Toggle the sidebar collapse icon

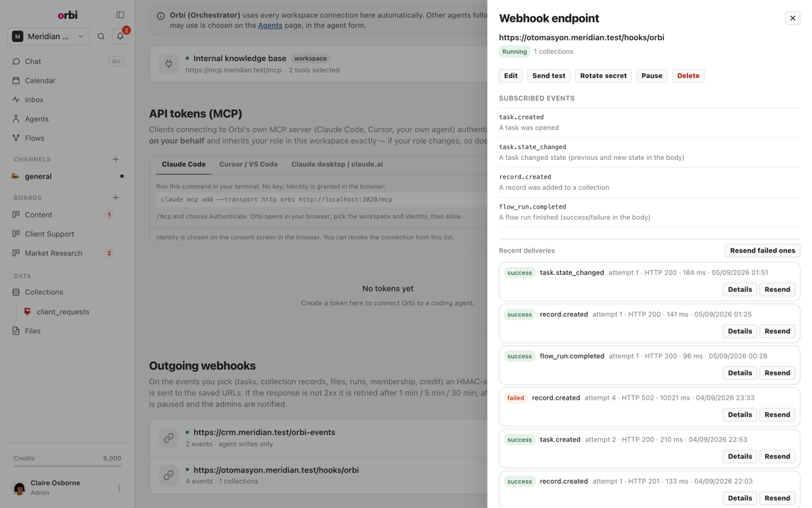click(x=120, y=15)
